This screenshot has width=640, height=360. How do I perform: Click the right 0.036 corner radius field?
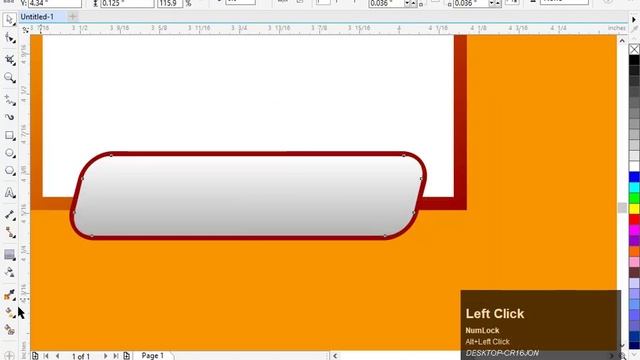pos(471,3)
